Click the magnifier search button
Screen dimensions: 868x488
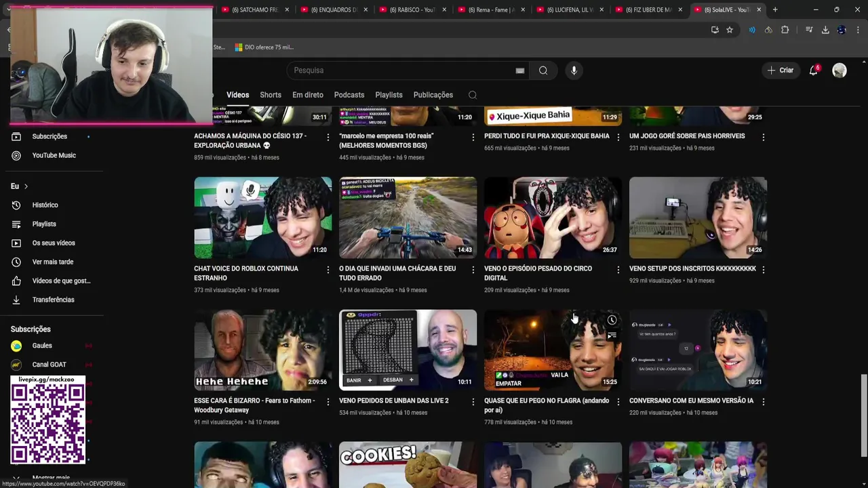click(543, 70)
